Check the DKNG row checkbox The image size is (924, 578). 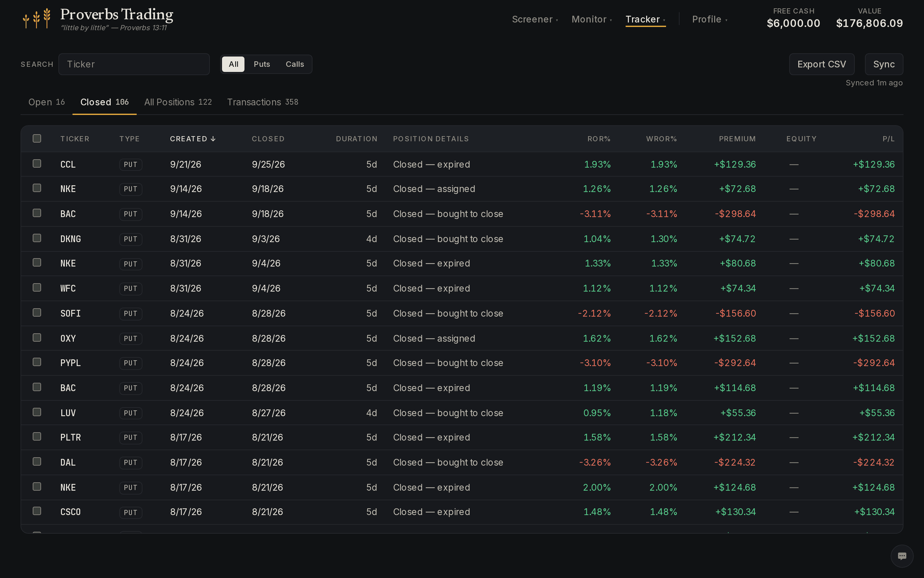click(37, 238)
